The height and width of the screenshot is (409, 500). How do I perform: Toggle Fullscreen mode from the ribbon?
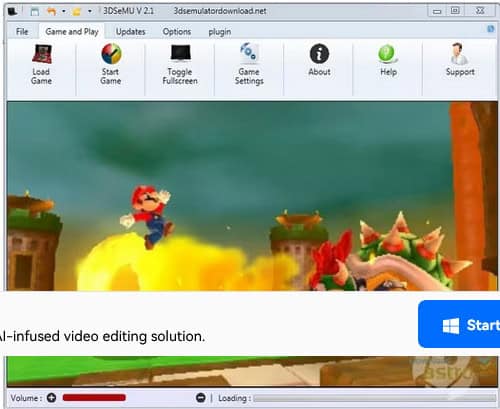(180, 53)
